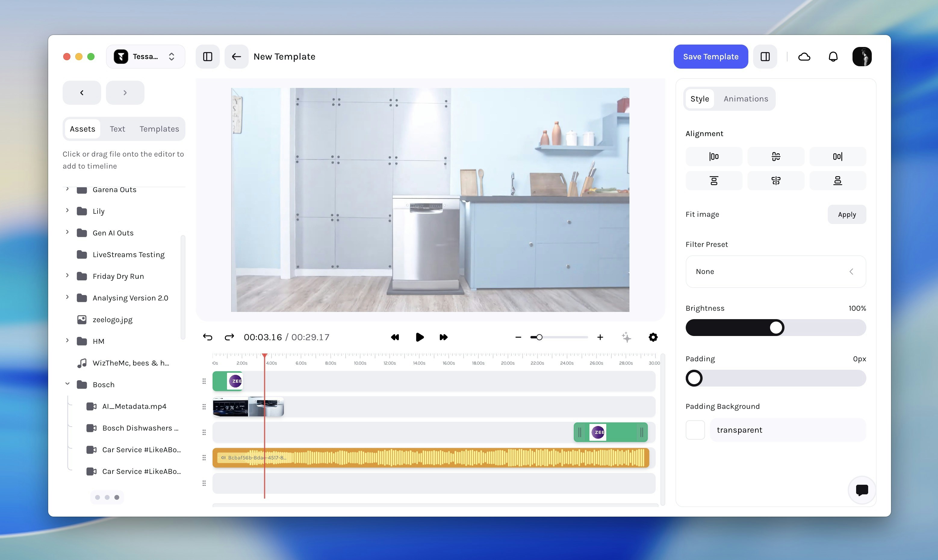
Task: Mute the Bcbaf56b audio track
Action: coord(223,457)
